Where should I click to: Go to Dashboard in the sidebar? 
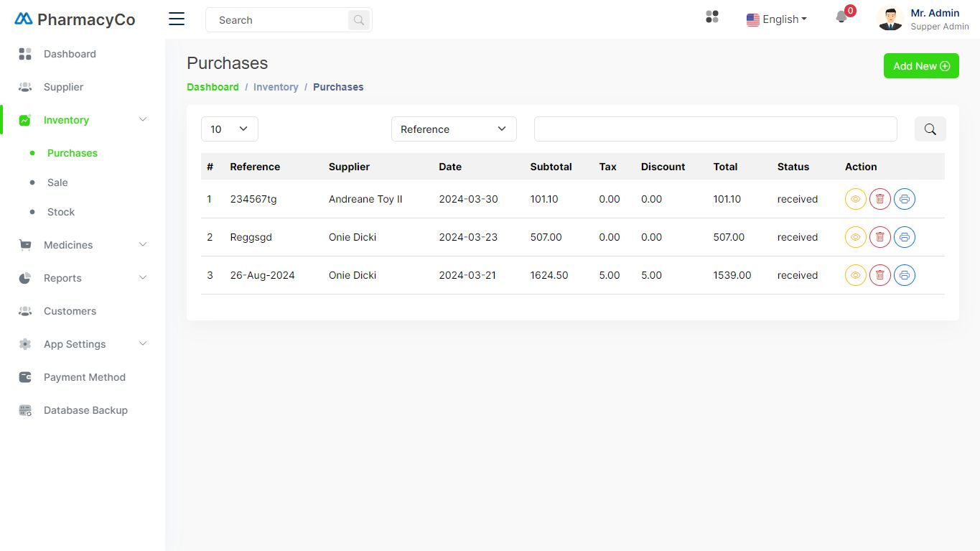[70, 54]
